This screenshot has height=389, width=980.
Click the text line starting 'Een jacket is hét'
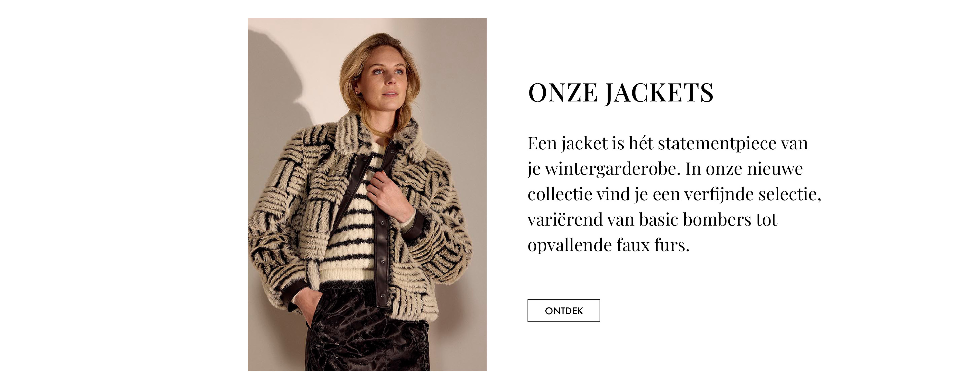coord(668,144)
